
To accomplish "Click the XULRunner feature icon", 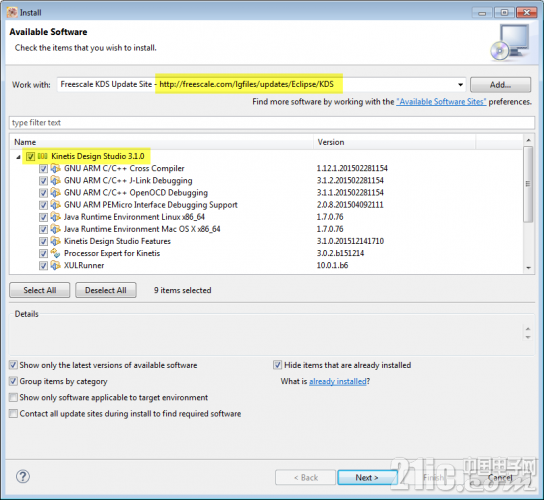I will tap(56, 266).
